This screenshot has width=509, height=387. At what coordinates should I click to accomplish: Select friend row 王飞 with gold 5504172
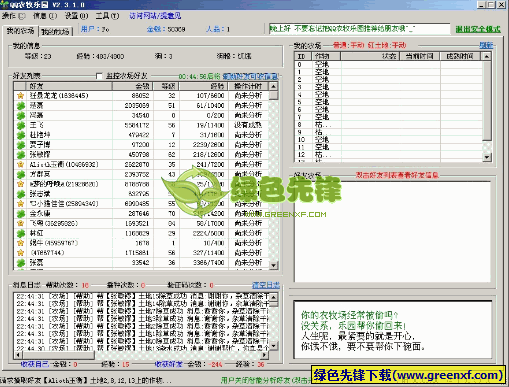141,125
